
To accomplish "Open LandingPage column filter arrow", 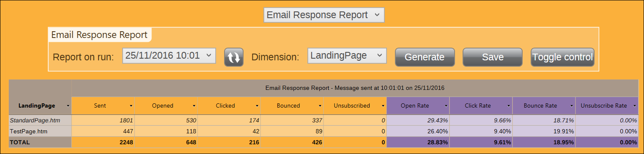I will [68, 106].
